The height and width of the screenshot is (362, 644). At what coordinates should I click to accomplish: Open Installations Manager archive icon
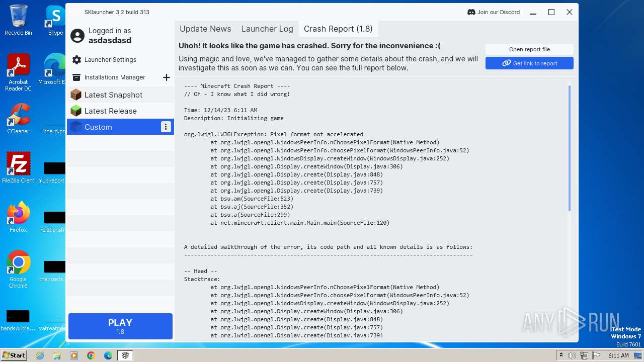tap(76, 77)
